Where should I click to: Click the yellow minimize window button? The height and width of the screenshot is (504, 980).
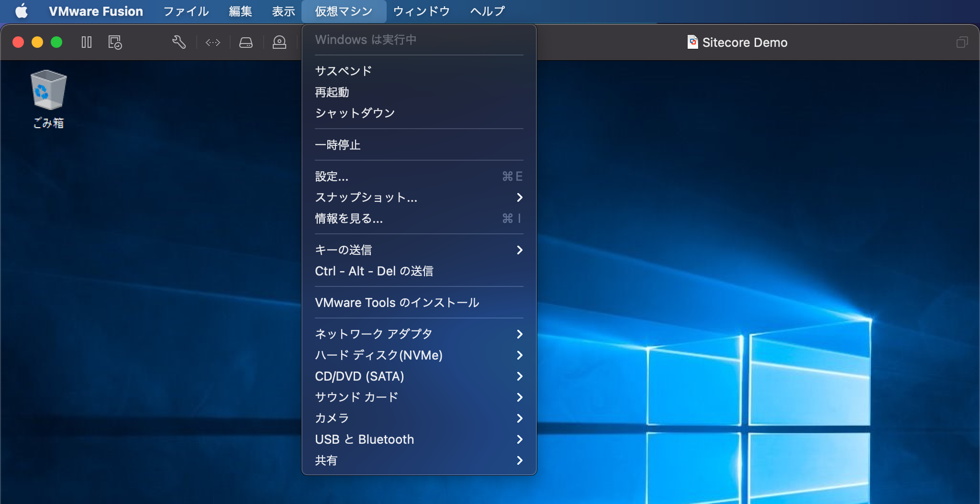pos(37,42)
